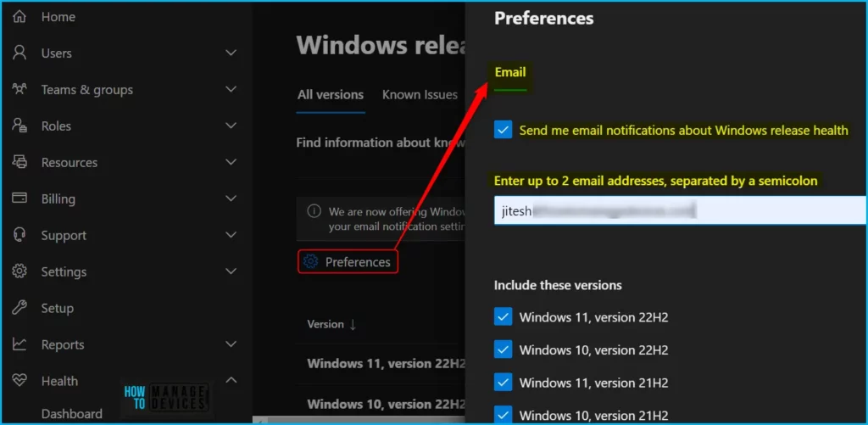The height and width of the screenshot is (425, 868).
Task: Uncheck Windows 11, version 22H2 checkbox
Action: (x=504, y=317)
